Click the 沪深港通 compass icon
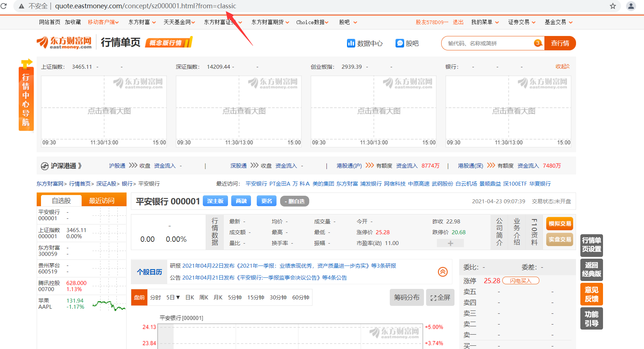 (45, 166)
